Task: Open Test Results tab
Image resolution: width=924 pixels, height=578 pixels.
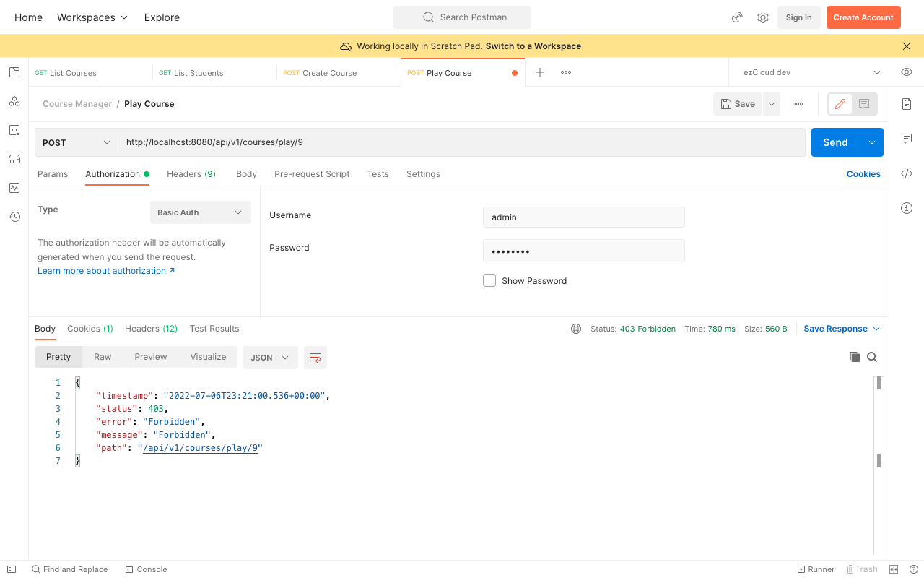Action: tap(214, 329)
